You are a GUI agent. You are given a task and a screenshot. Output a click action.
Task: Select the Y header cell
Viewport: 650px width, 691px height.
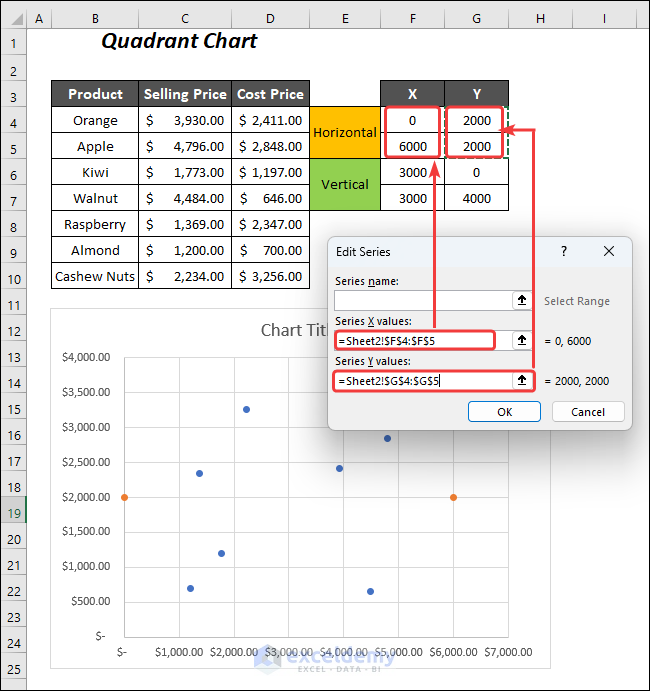[x=476, y=94]
